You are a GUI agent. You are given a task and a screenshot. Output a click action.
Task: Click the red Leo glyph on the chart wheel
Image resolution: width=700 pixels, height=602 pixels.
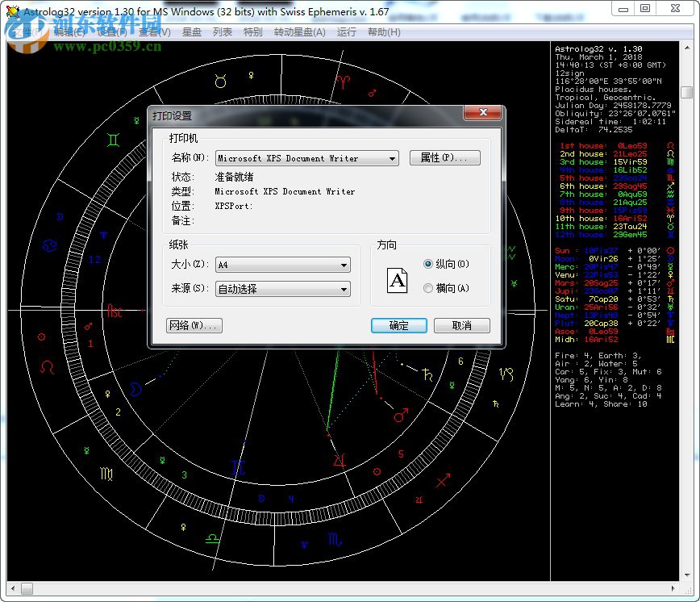48,368
